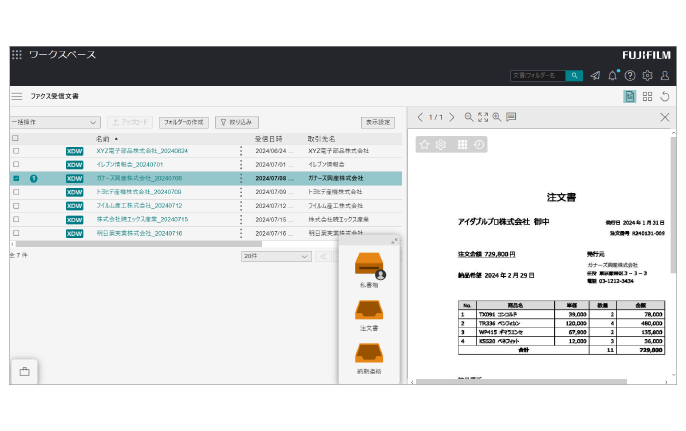Switch to thumbnail grid view icon
Viewport: 686px width, 431px height.
(648, 96)
